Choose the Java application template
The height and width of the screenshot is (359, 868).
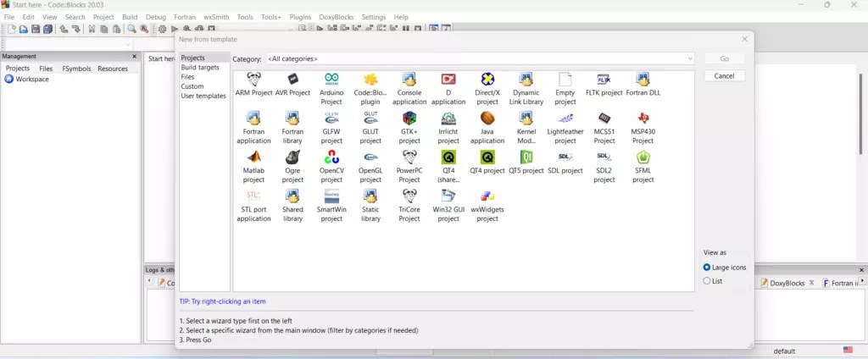[x=487, y=128]
